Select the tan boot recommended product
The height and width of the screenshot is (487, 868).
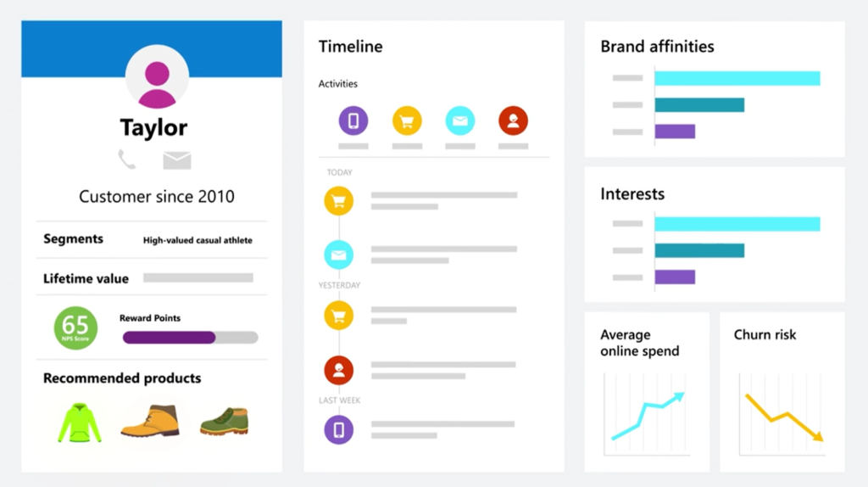(150, 421)
